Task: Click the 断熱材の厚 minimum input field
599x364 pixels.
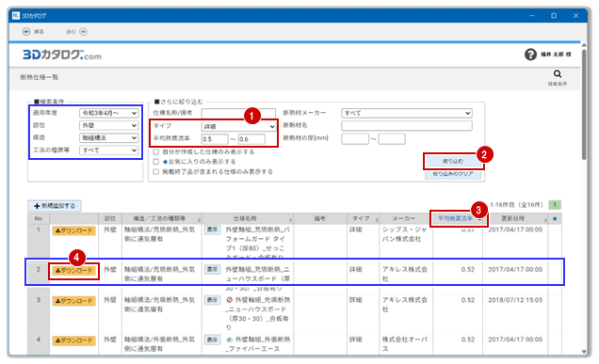Action: click(355, 139)
